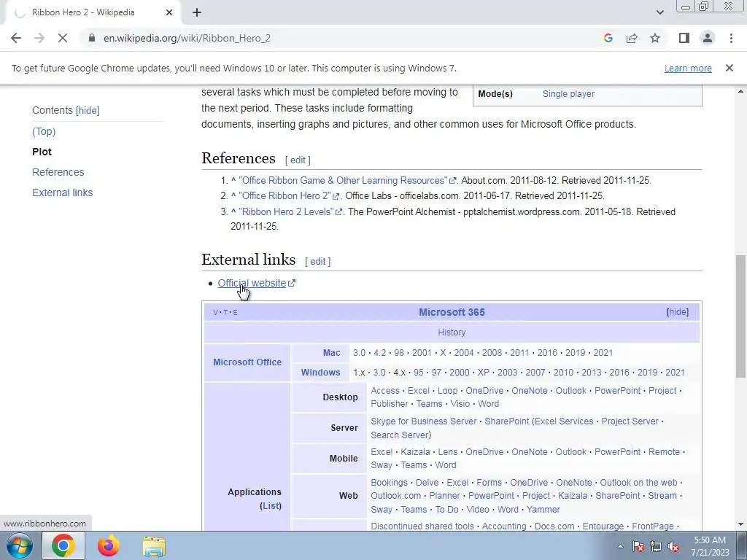View site information padlock icon

92,38
